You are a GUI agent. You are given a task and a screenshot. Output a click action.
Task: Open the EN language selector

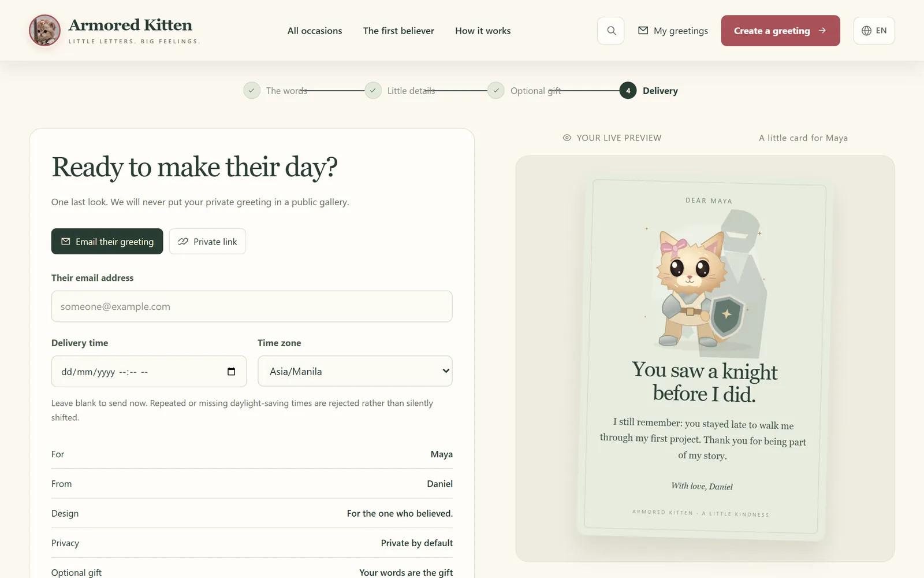874,31
